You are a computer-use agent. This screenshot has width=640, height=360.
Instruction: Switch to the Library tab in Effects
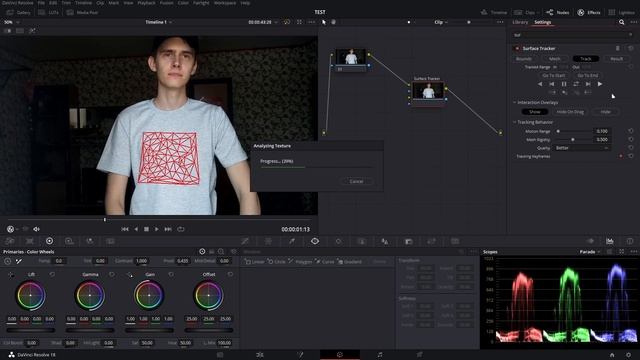[520, 22]
